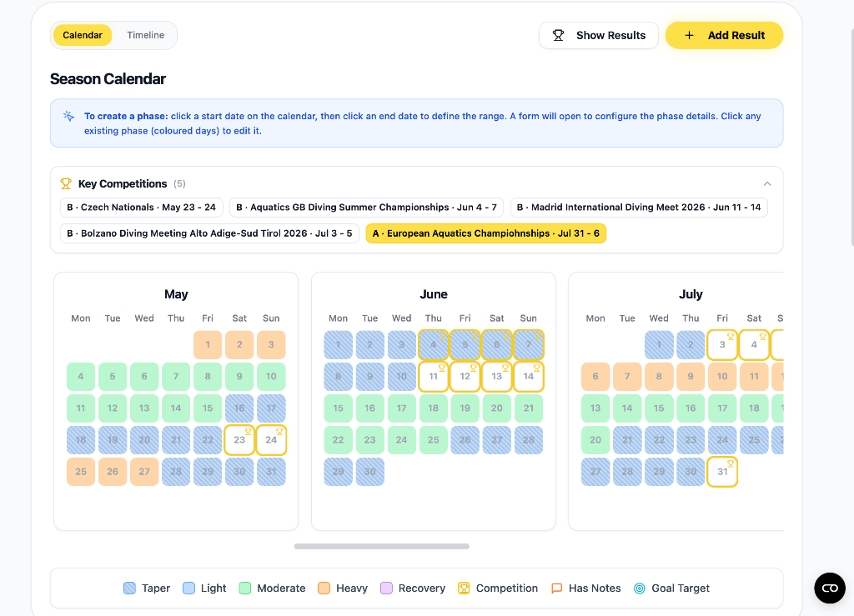Open Show Results
854x616 pixels.
pos(599,35)
